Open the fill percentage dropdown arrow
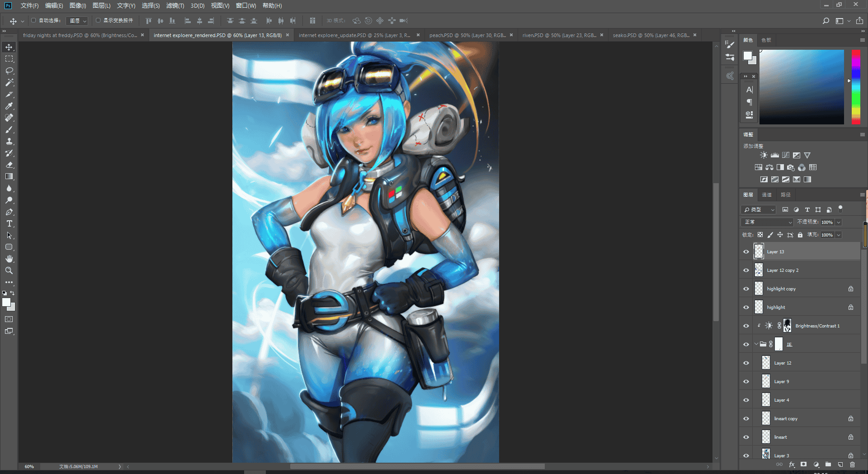868x474 pixels. 839,235
